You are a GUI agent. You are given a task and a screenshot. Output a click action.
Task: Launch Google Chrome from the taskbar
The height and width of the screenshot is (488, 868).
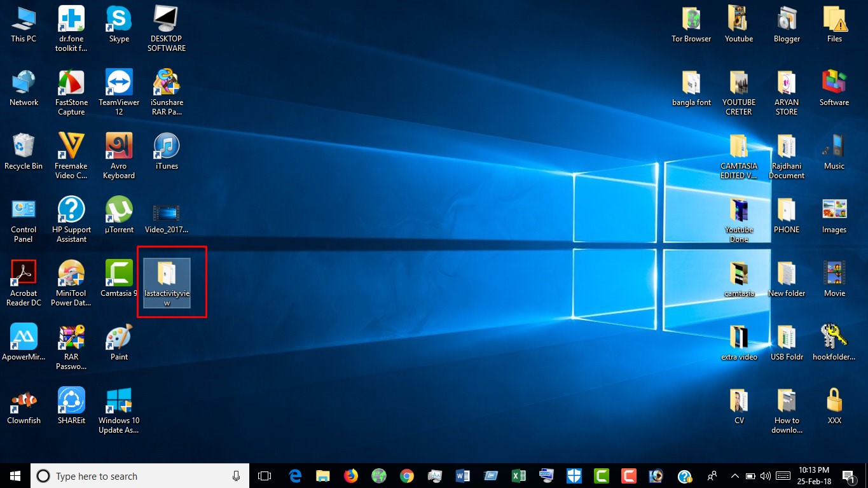point(406,475)
